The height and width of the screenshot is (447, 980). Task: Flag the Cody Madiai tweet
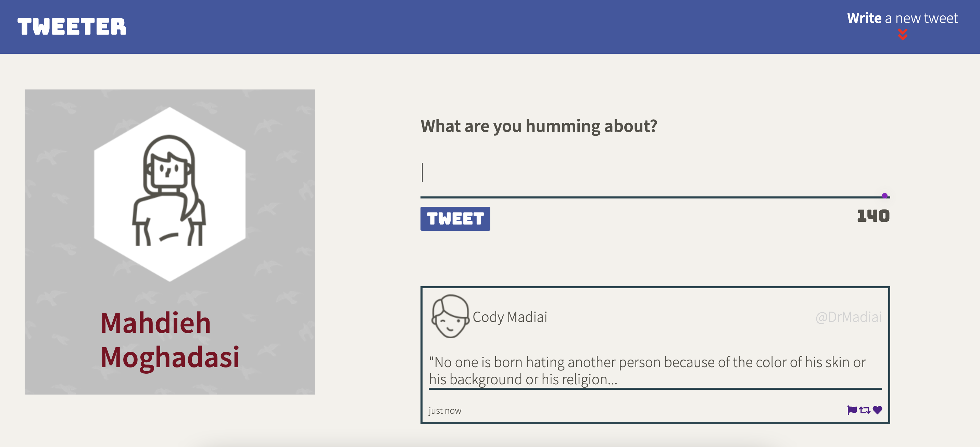(852, 410)
